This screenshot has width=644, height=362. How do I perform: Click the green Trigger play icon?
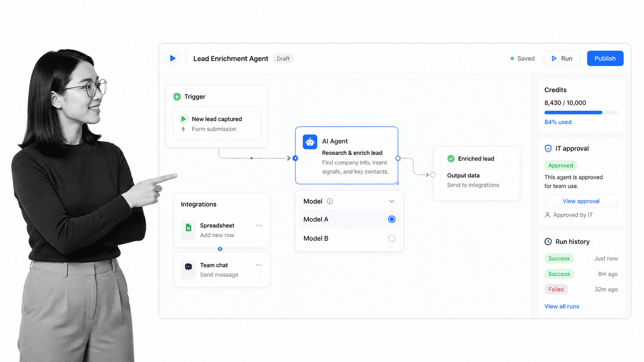(177, 97)
